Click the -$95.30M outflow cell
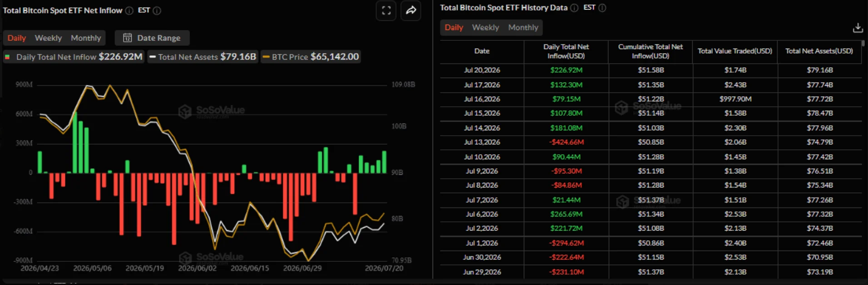 [x=566, y=171]
